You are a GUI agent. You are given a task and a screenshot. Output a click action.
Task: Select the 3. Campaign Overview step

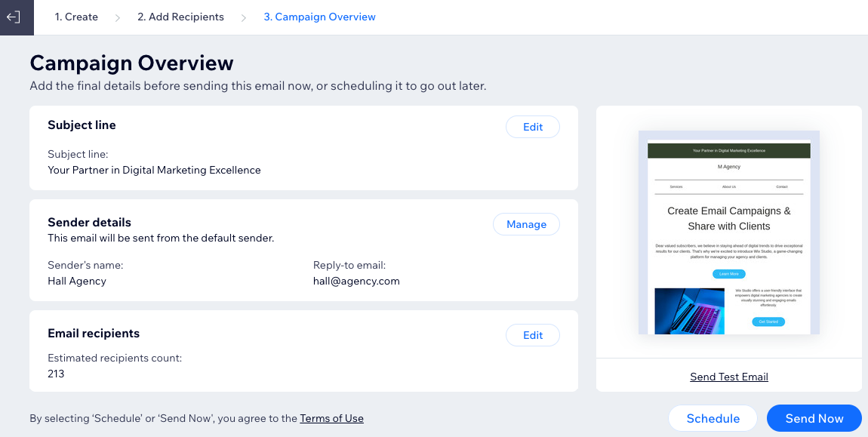[319, 17]
